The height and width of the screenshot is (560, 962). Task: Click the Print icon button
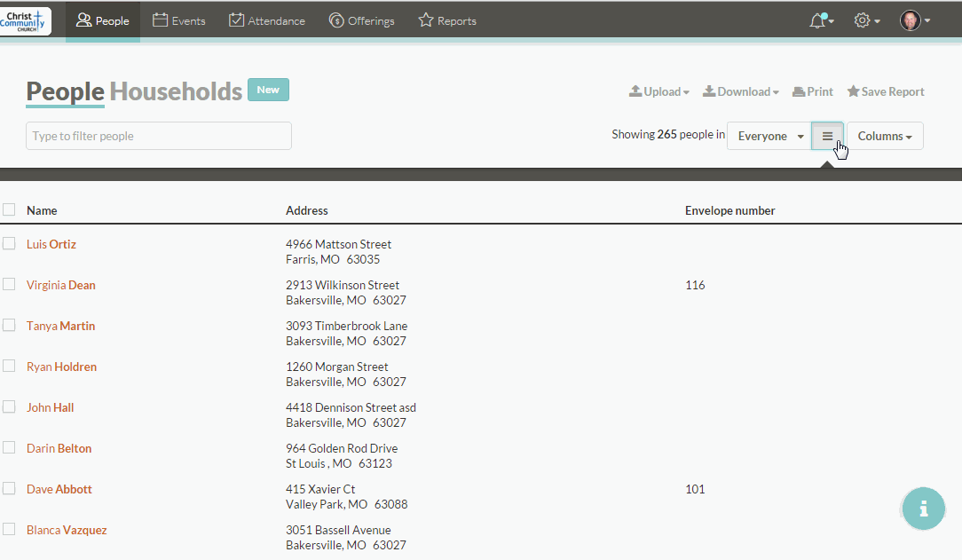click(x=812, y=91)
